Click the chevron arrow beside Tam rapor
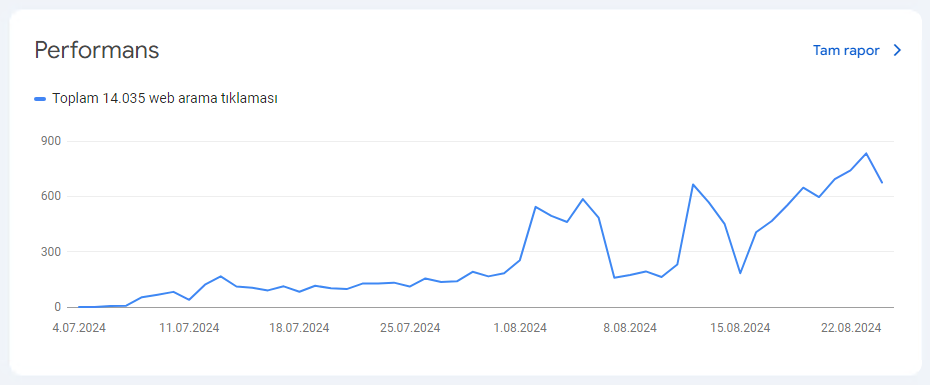Viewport: 930px width, 385px height. (x=897, y=50)
